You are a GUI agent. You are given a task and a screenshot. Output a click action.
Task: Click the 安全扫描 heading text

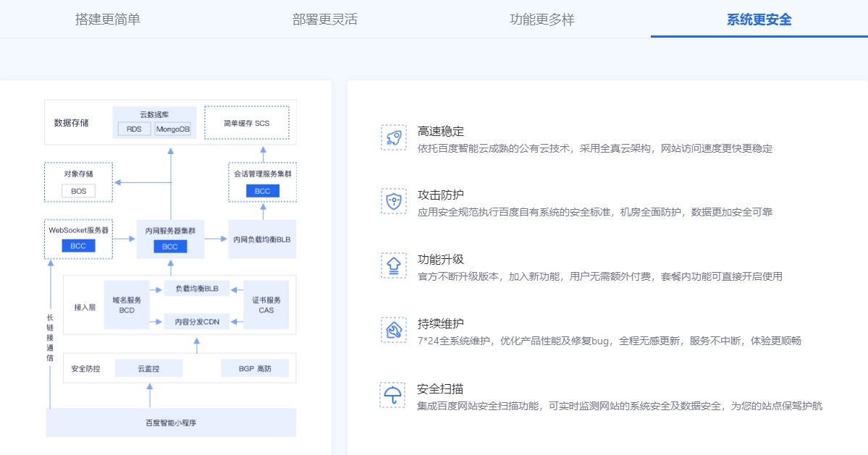pyautogui.click(x=441, y=389)
